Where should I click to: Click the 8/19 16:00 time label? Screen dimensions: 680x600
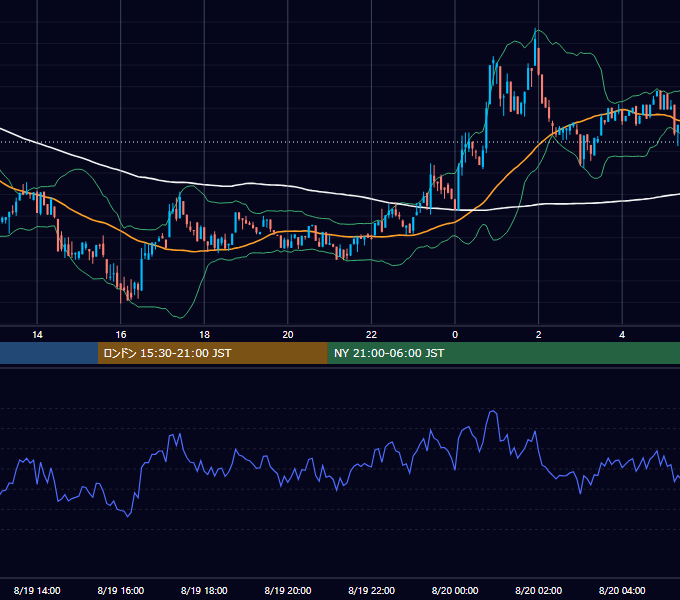[121, 590]
